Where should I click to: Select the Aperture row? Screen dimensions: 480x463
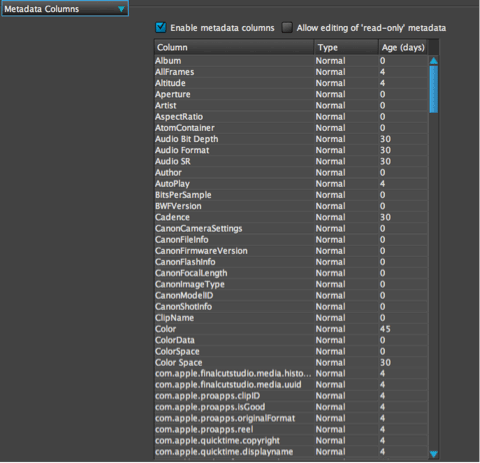click(x=291, y=94)
